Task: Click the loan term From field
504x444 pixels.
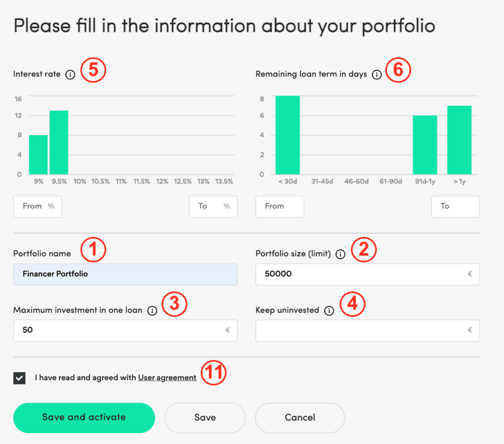Action: (x=280, y=207)
